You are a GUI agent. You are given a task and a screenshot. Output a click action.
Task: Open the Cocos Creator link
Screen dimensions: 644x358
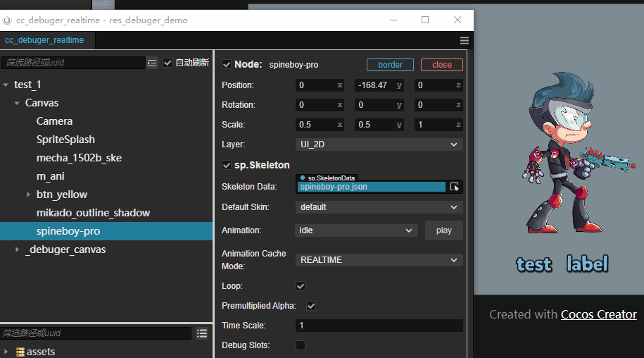[599, 314]
